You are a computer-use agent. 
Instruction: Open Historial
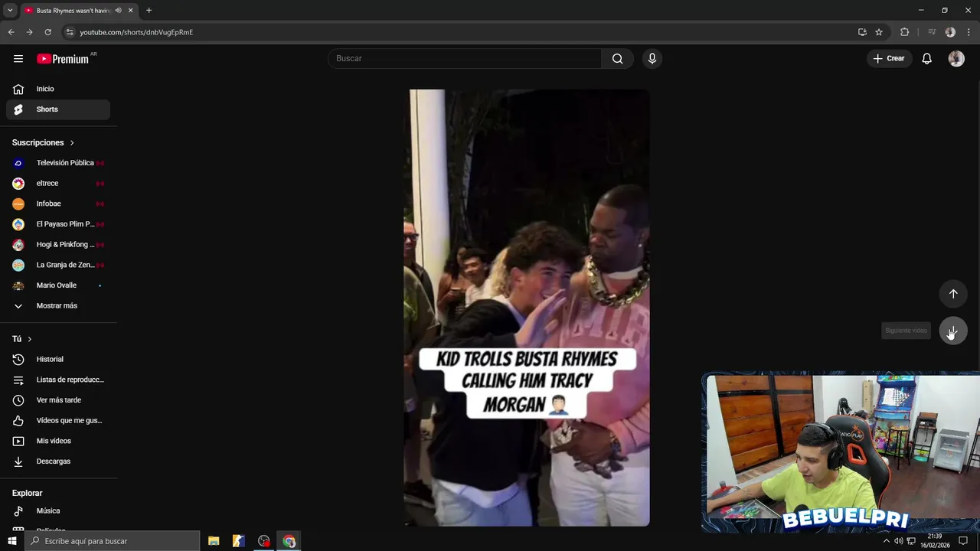click(58, 359)
